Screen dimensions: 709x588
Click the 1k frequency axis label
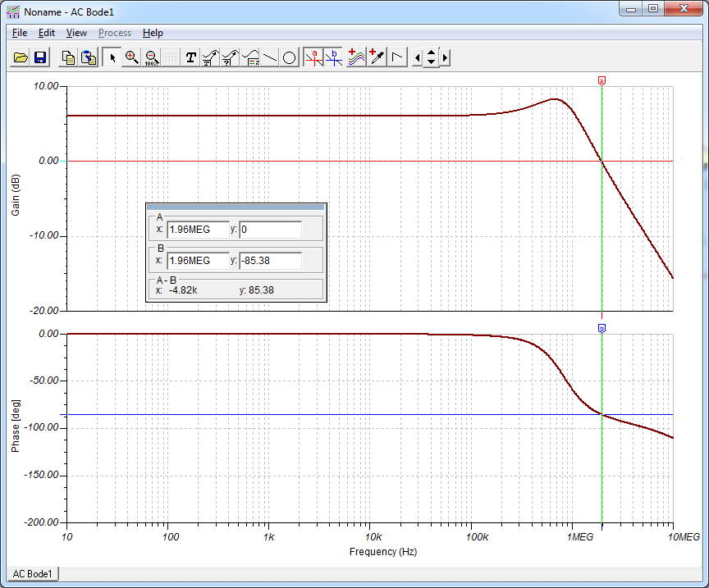point(269,537)
